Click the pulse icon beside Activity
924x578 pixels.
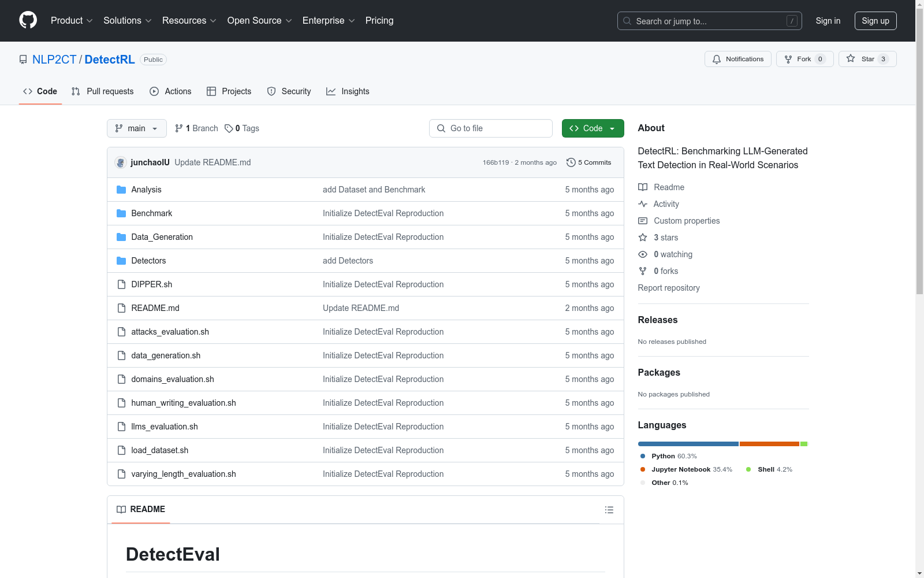coord(643,204)
